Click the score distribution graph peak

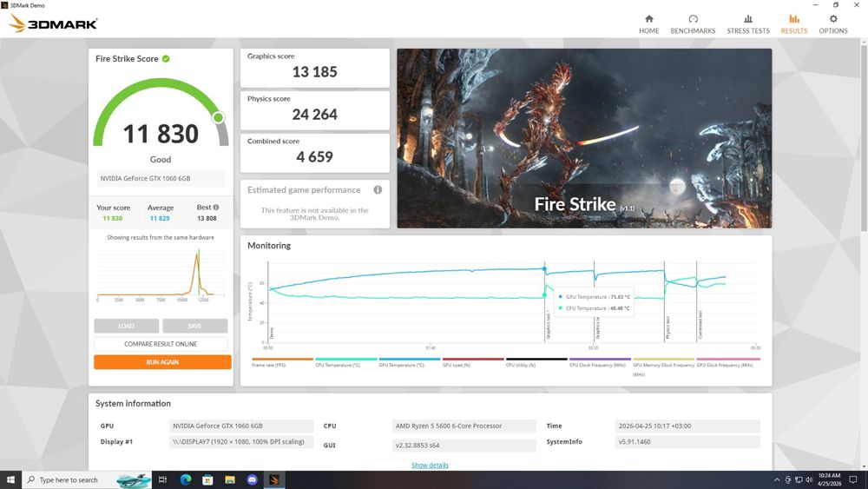[198, 254]
